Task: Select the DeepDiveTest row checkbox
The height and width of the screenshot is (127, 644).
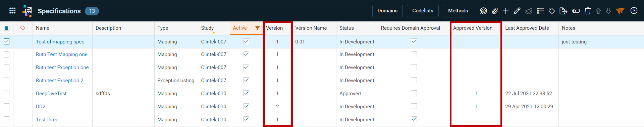Action: (7, 93)
